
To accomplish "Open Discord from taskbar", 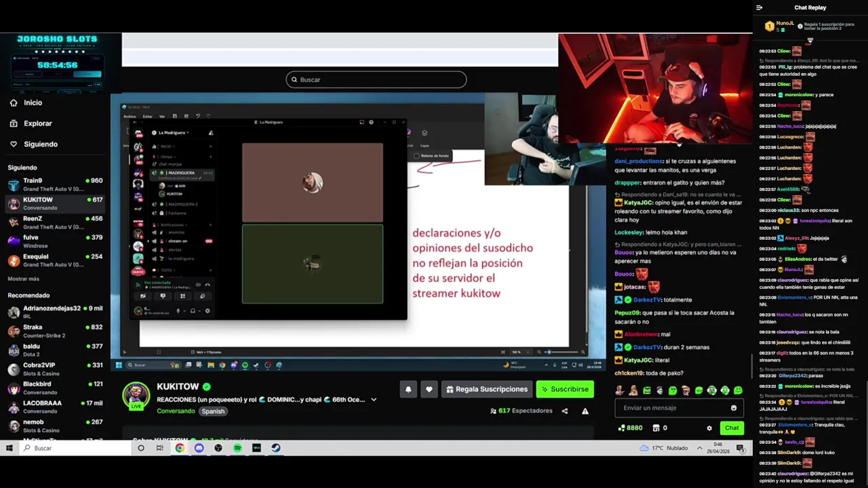I will (x=199, y=448).
